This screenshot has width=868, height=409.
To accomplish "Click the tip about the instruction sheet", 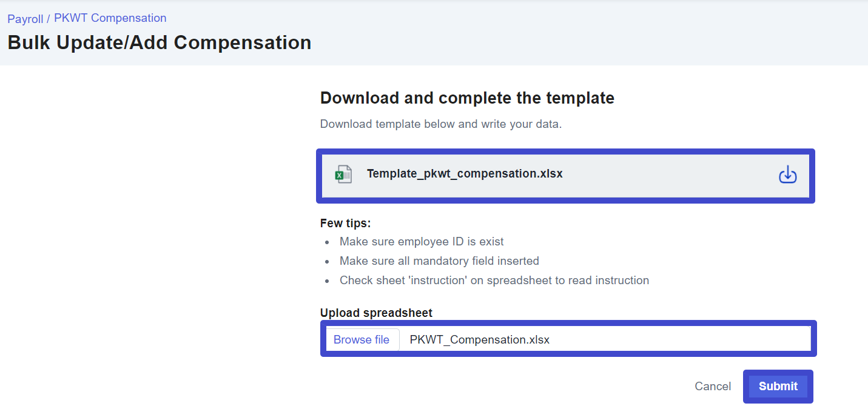I will (x=494, y=281).
